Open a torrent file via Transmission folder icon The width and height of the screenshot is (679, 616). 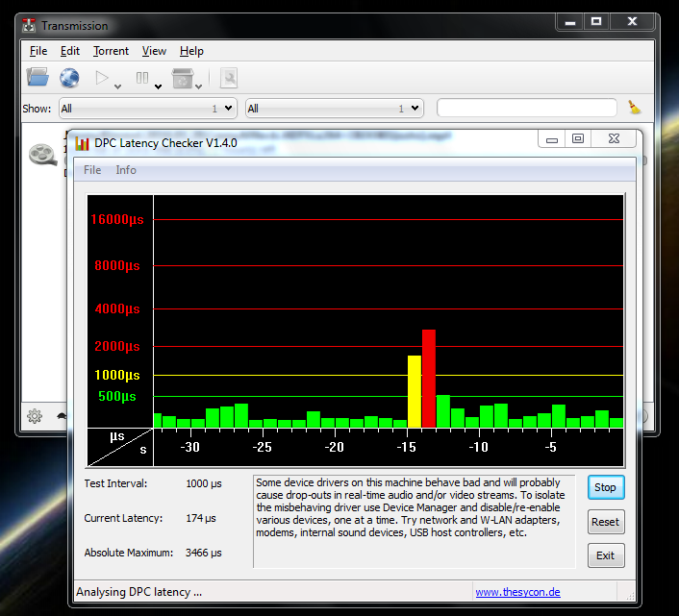[x=38, y=78]
